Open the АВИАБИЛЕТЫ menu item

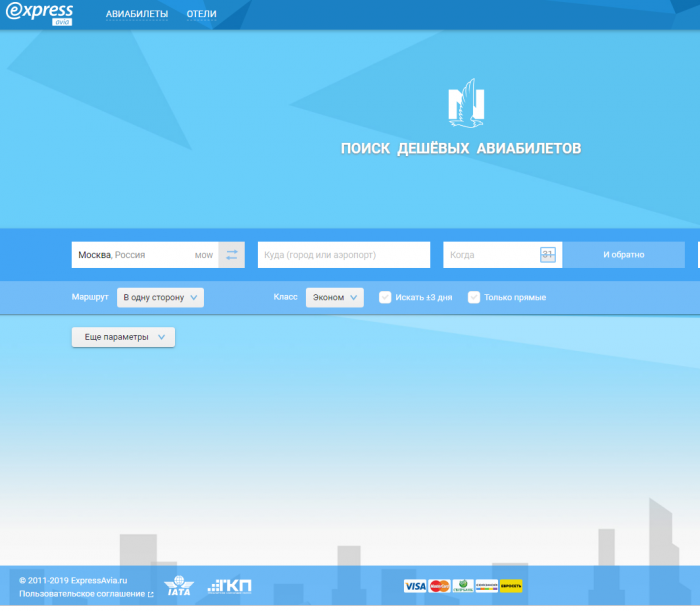pos(137,14)
